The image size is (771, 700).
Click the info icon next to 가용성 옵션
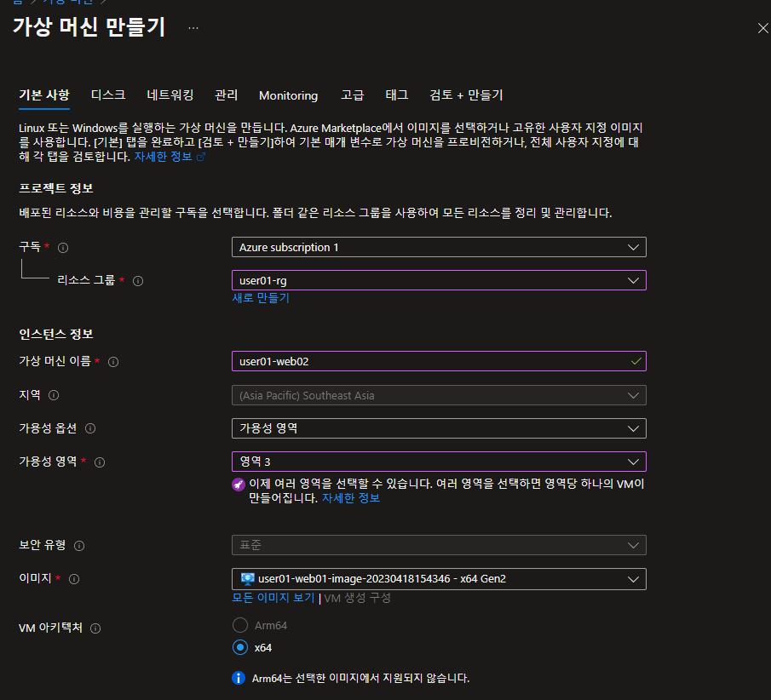90,428
